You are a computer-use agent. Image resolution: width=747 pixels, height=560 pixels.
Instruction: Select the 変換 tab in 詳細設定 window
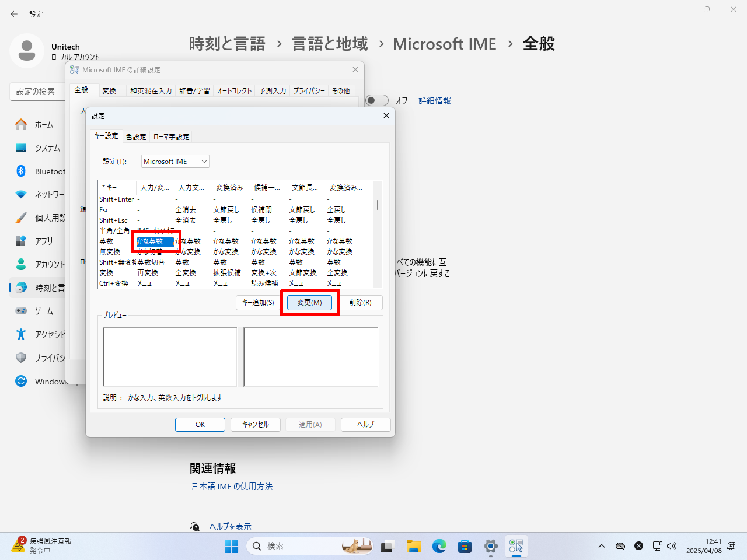tap(109, 90)
